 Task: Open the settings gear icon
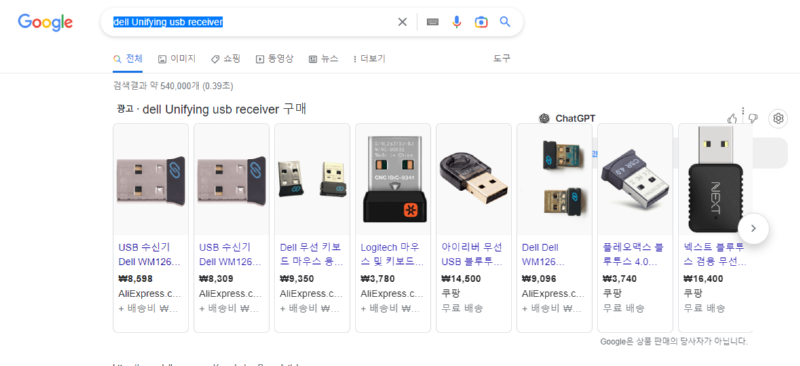(x=778, y=118)
